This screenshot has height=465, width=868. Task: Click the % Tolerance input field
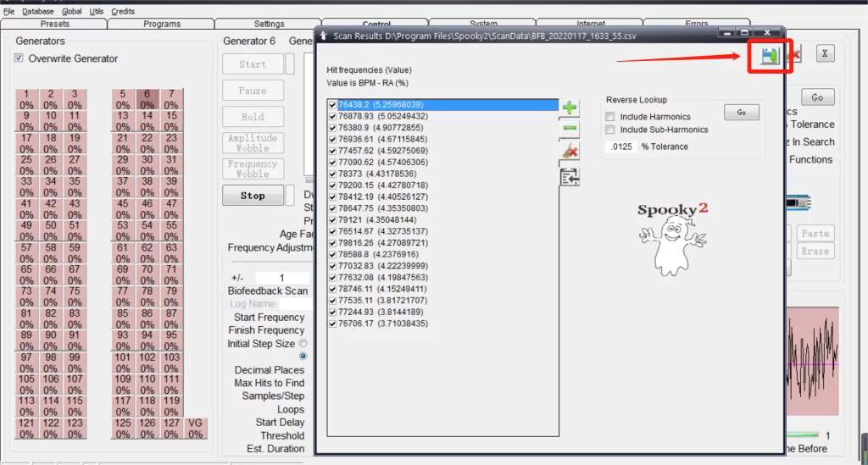(622, 147)
